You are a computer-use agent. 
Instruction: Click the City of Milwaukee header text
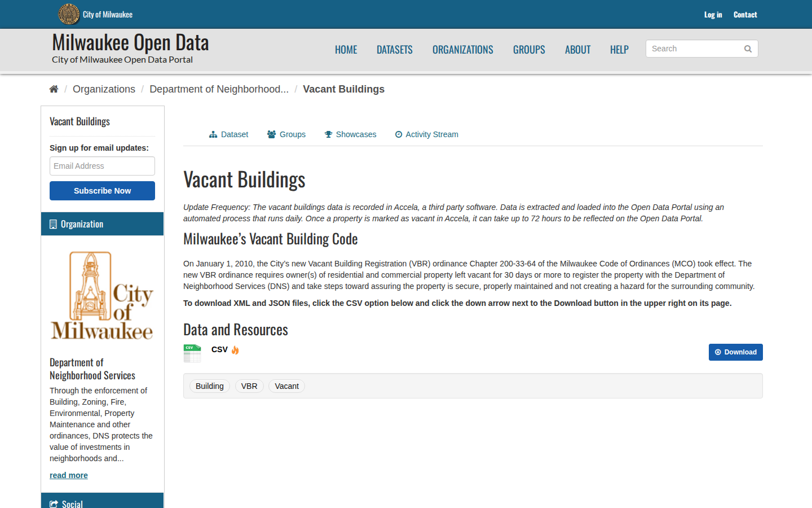coord(108,15)
